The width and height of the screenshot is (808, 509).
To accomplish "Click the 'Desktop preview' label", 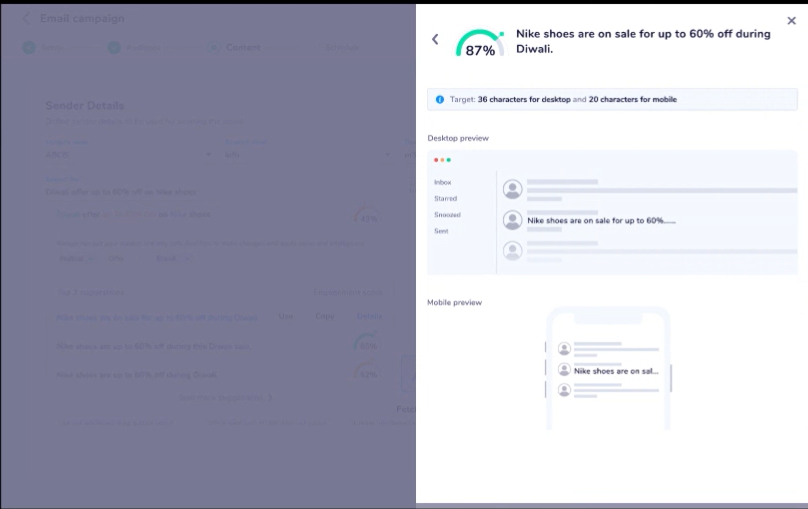I will click(x=458, y=138).
